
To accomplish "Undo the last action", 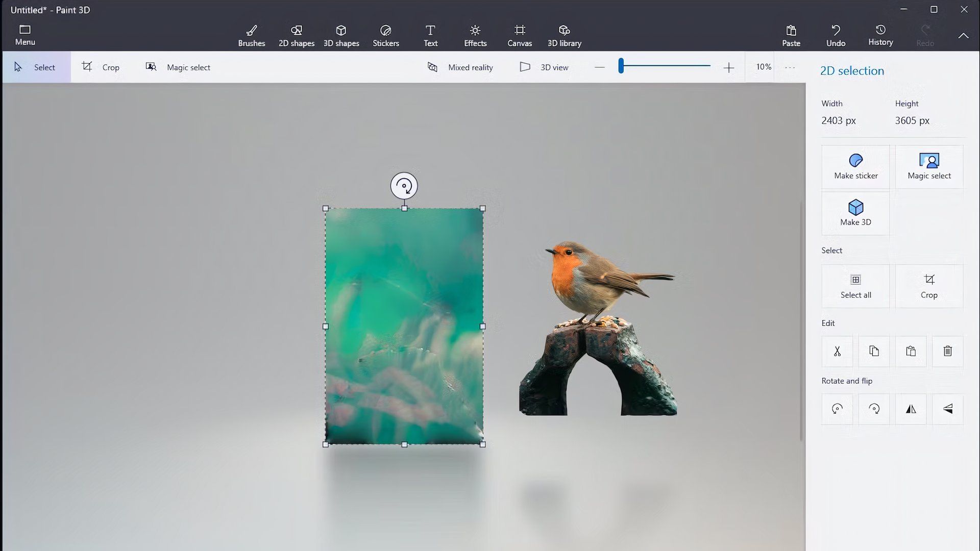I will click(x=836, y=36).
